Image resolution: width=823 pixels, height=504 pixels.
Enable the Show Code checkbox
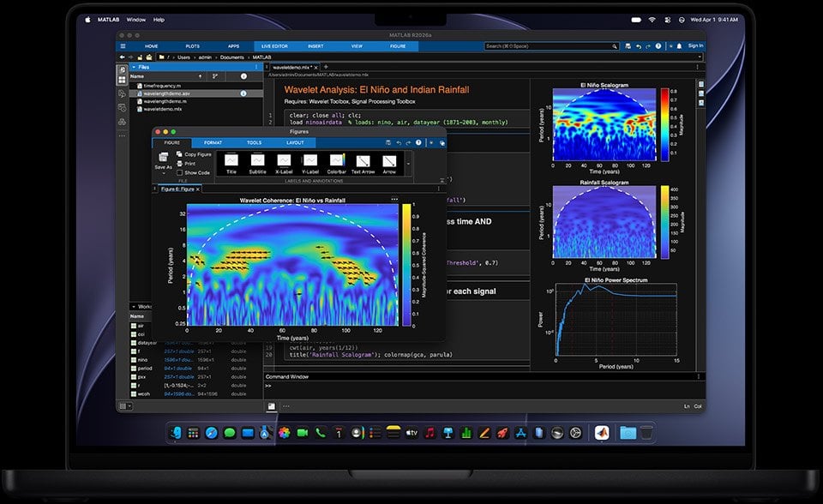pos(179,173)
